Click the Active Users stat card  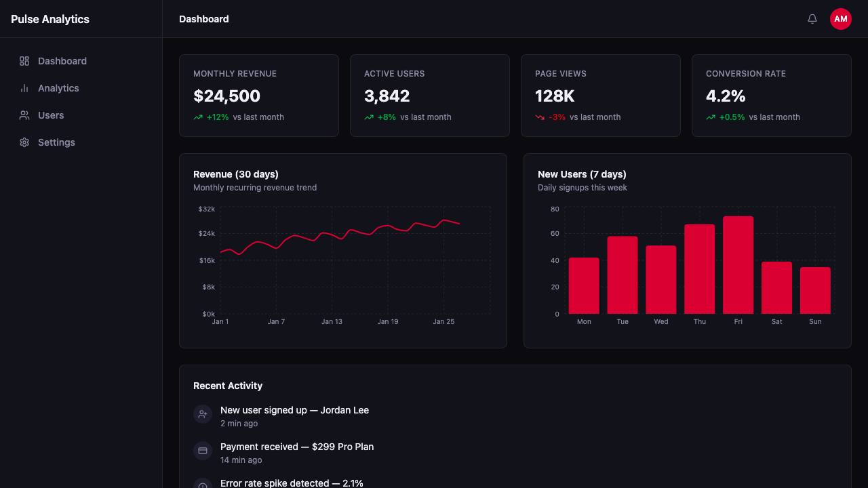(430, 96)
